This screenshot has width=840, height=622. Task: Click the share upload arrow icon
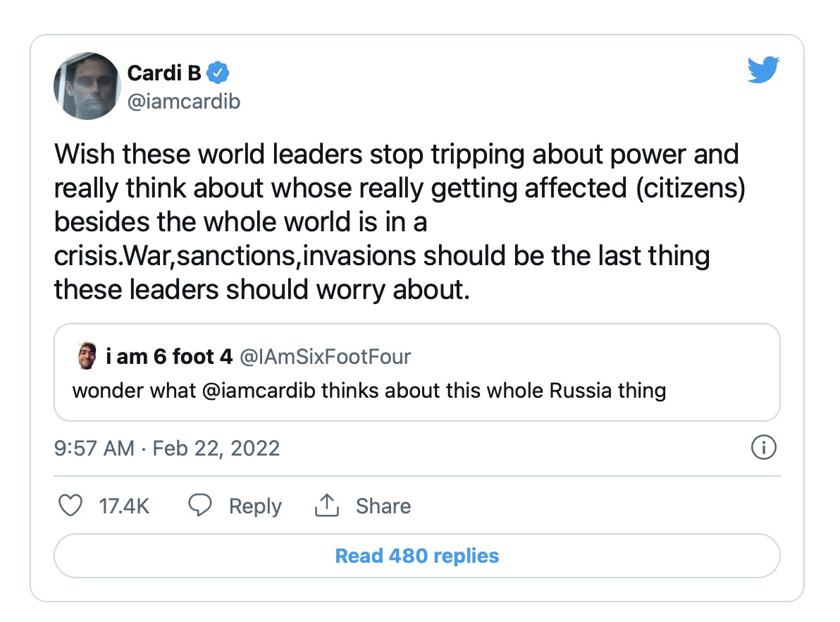click(327, 505)
